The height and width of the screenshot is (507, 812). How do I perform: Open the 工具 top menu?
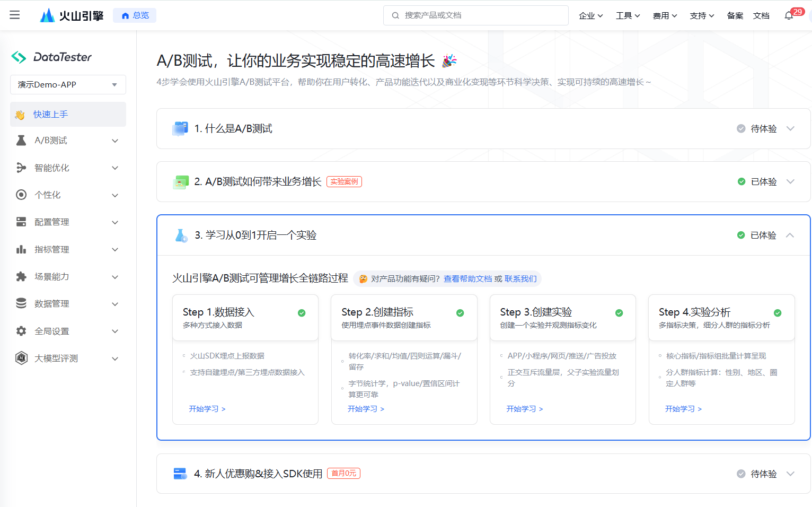(628, 16)
